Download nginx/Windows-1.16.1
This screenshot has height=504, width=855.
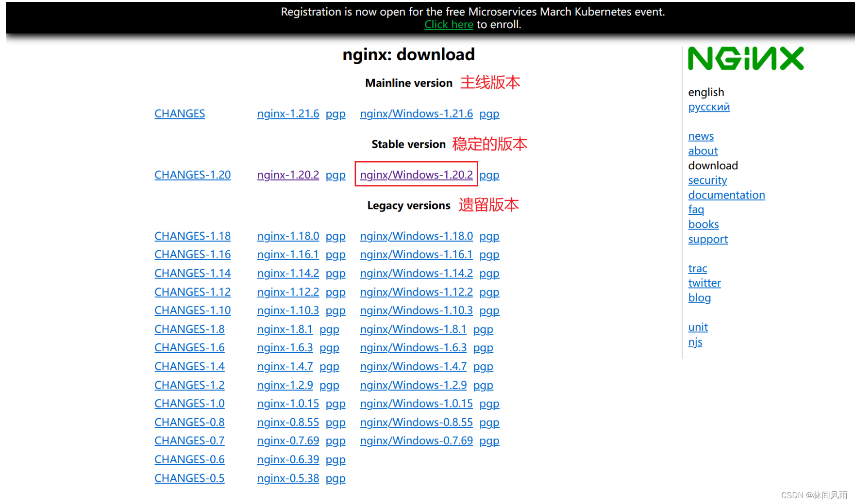pos(416,254)
